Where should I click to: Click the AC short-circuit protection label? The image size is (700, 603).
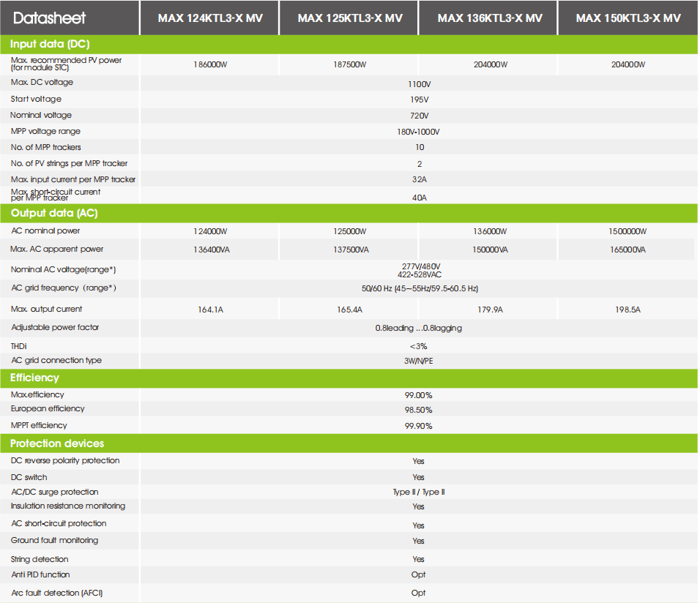59,523
